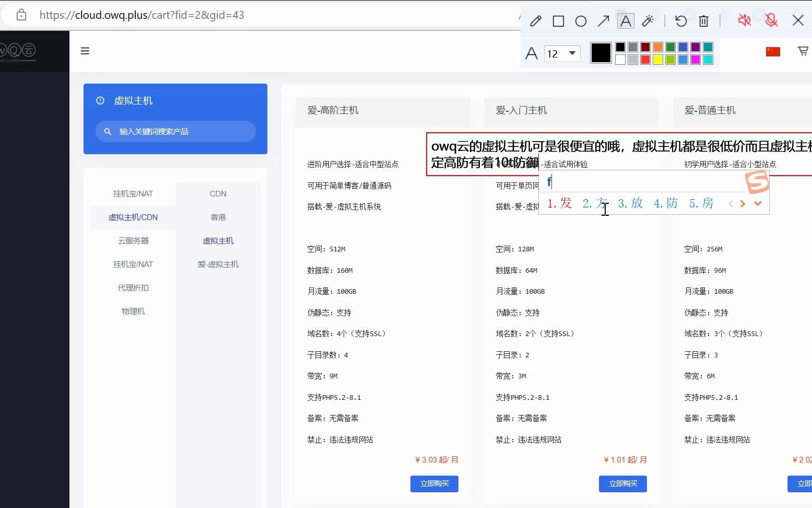This screenshot has width=812, height=508.
Task: Open the shopping cart
Action: click(803, 51)
